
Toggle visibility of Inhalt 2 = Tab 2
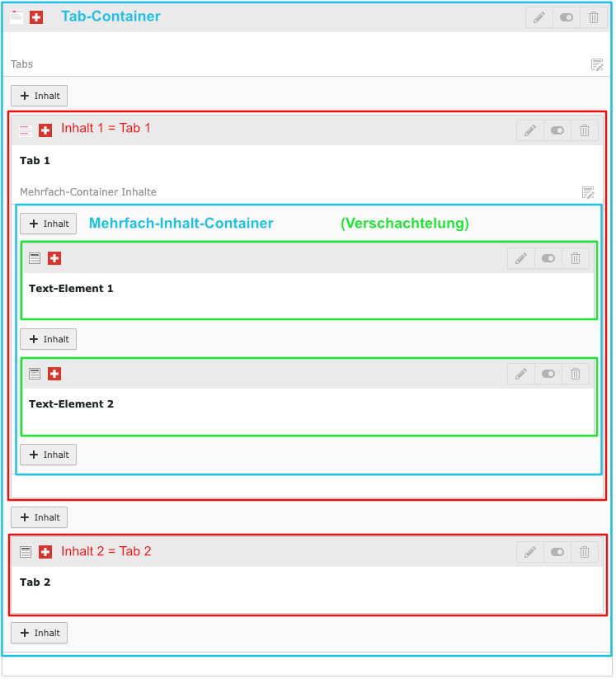point(557,552)
